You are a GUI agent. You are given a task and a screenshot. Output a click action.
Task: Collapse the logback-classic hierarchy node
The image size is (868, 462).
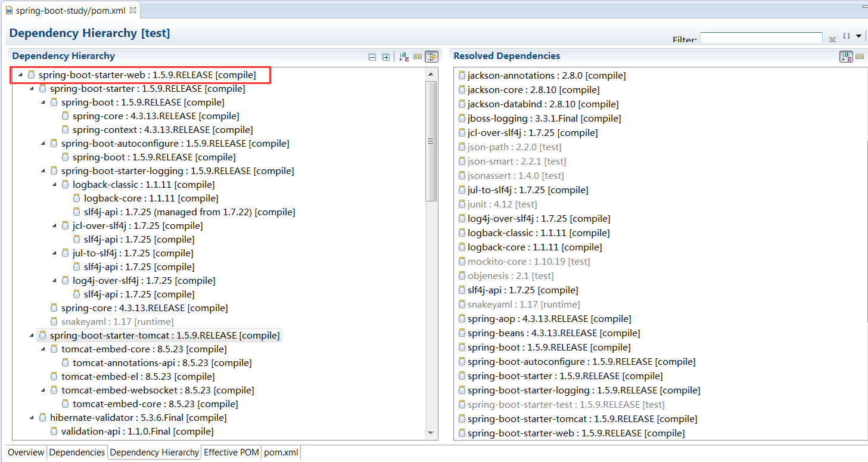click(54, 185)
